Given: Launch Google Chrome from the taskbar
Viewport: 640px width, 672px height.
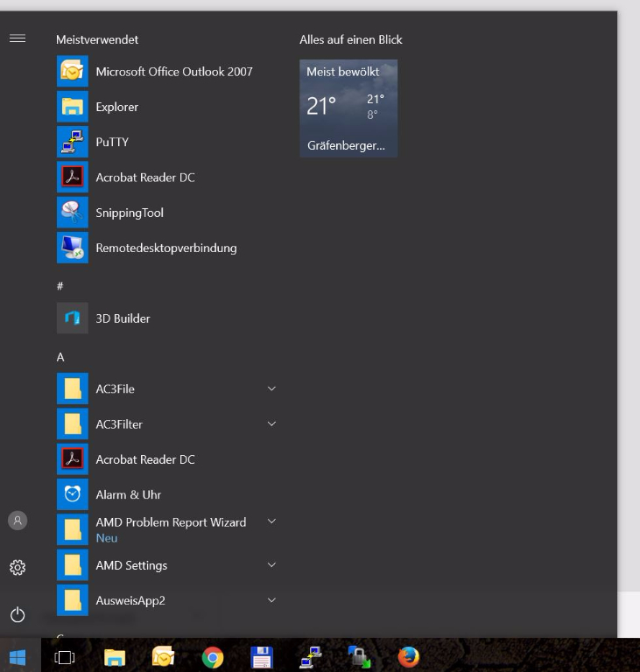Looking at the screenshot, I should tap(213, 657).
